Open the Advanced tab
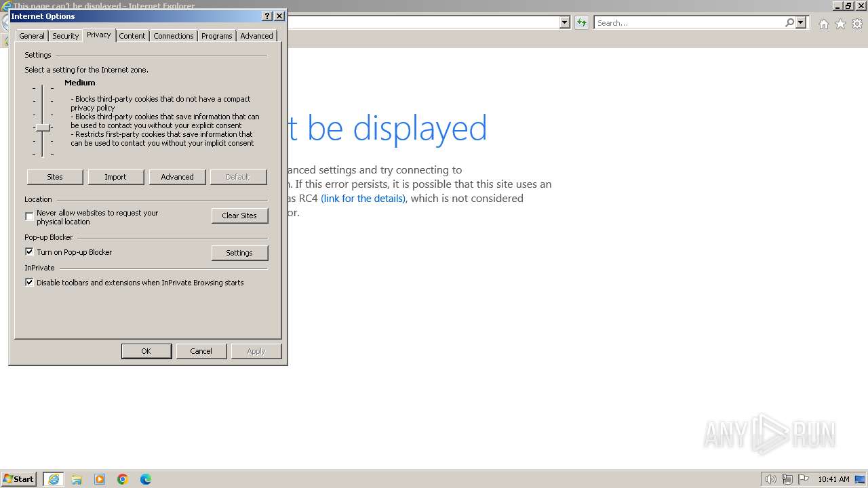This screenshot has height=488, width=868. [257, 36]
